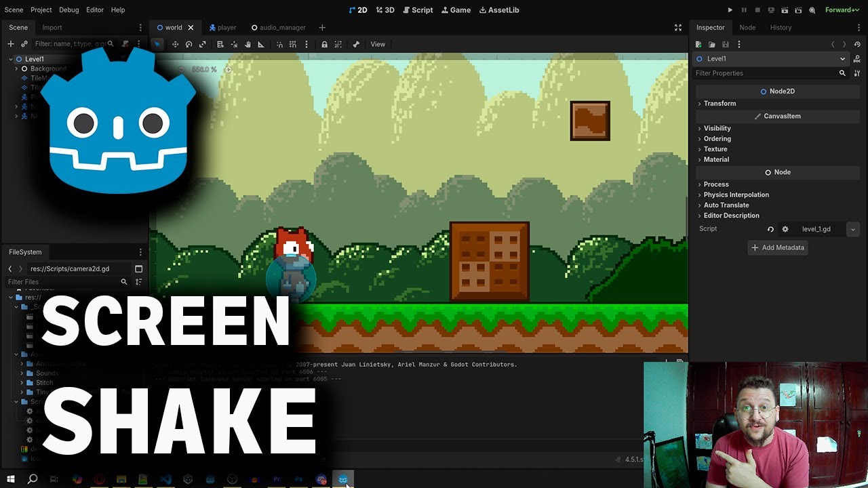Add a new scene tab
This screenshot has height=488, width=868.
click(x=322, y=28)
